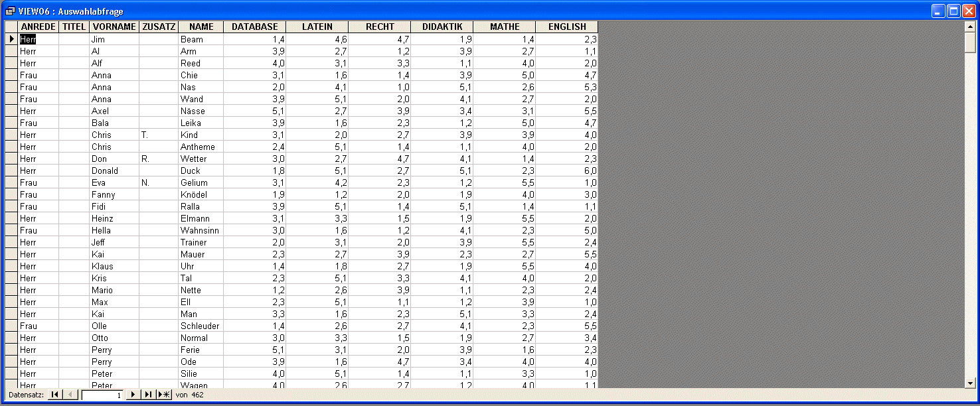Click the 'von 462' record count text
The image size is (980, 406).
[x=190, y=395]
